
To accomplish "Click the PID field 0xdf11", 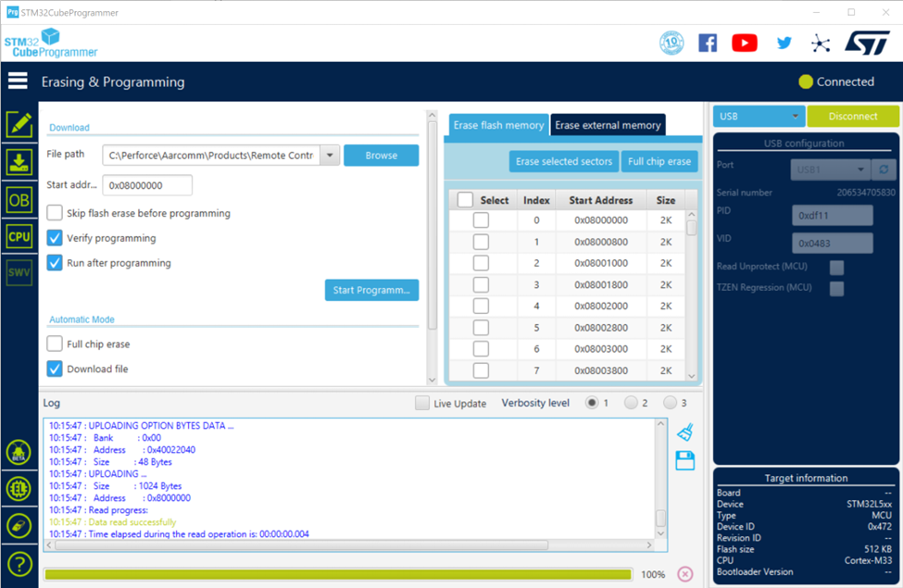I will 833,216.
